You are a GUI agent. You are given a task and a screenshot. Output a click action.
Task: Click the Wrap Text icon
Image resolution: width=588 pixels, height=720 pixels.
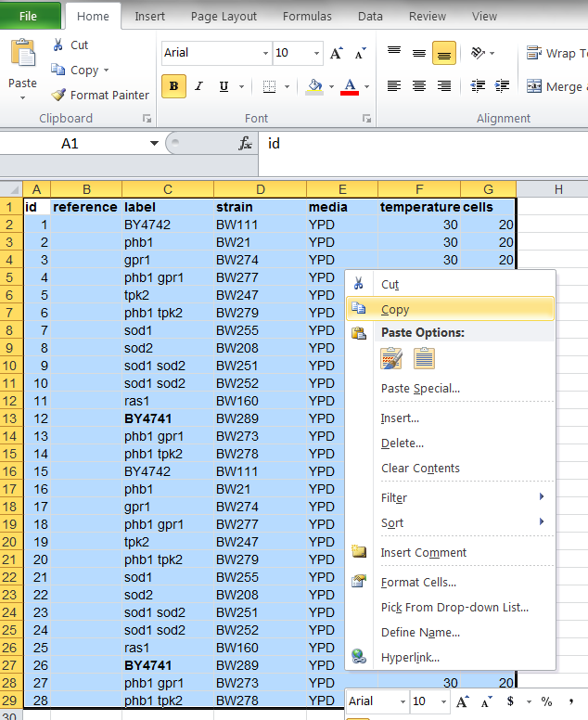click(x=534, y=53)
